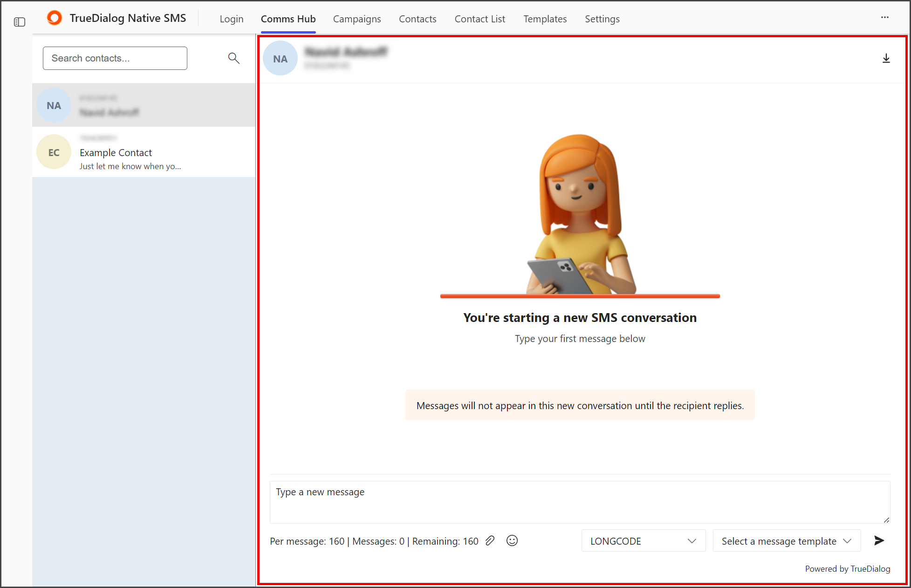Select the Example Contact conversation
This screenshot has width=911, height=588.
pyautogui.click(x=144, y=152)
